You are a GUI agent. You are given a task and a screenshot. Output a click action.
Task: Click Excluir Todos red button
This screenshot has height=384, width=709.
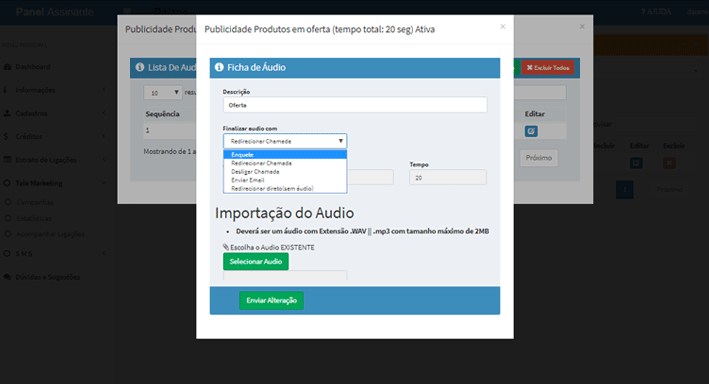click(x=548, y=68)
